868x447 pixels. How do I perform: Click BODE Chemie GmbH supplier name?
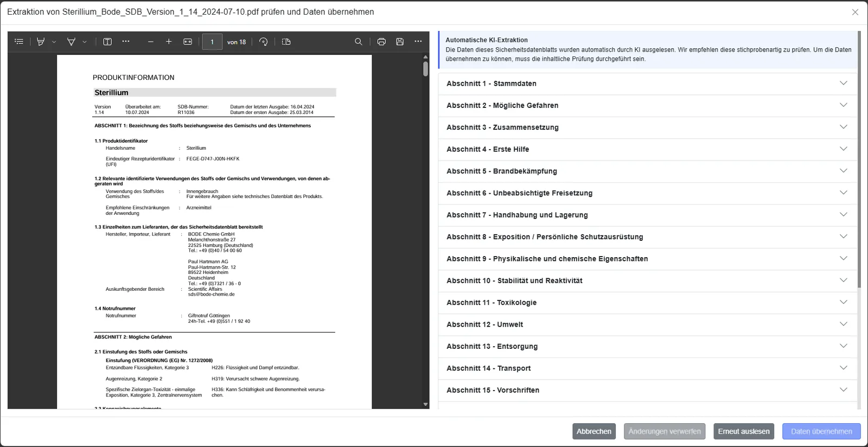click(x=211, y=234)
